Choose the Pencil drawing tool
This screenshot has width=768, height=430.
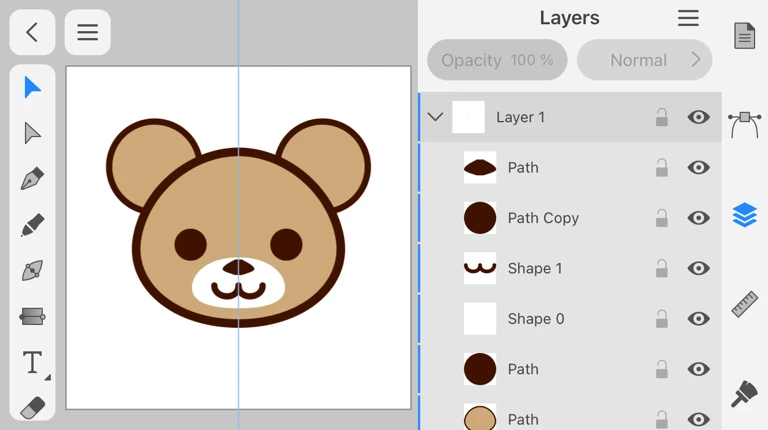coord(32,225)
